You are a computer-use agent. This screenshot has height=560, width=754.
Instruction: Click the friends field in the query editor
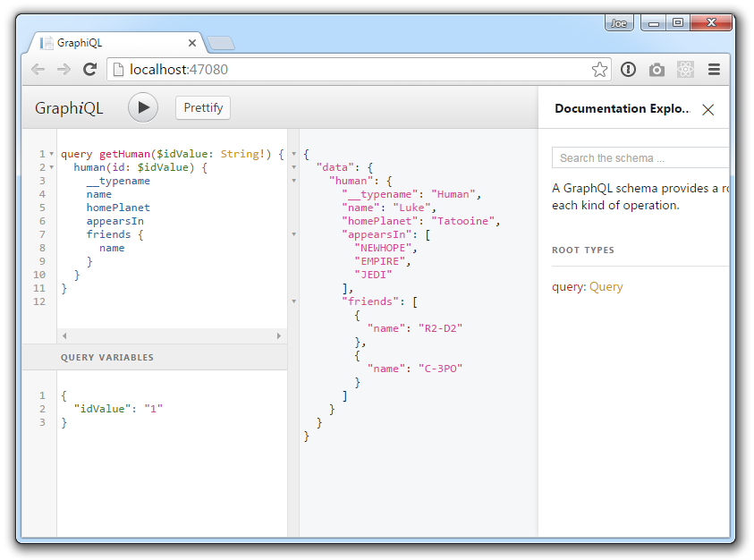[109, 234]
